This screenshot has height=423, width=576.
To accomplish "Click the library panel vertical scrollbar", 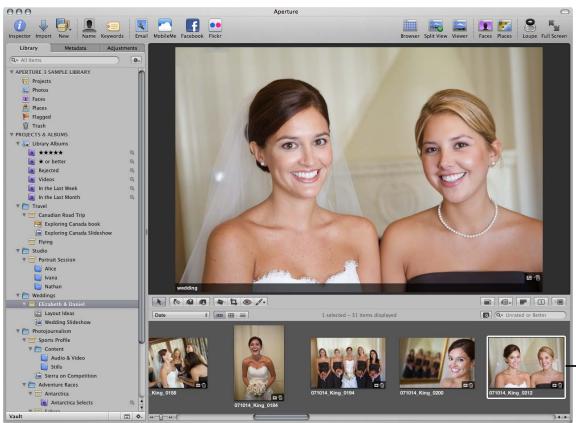I will pyautogui.click(x=141, y=207).
